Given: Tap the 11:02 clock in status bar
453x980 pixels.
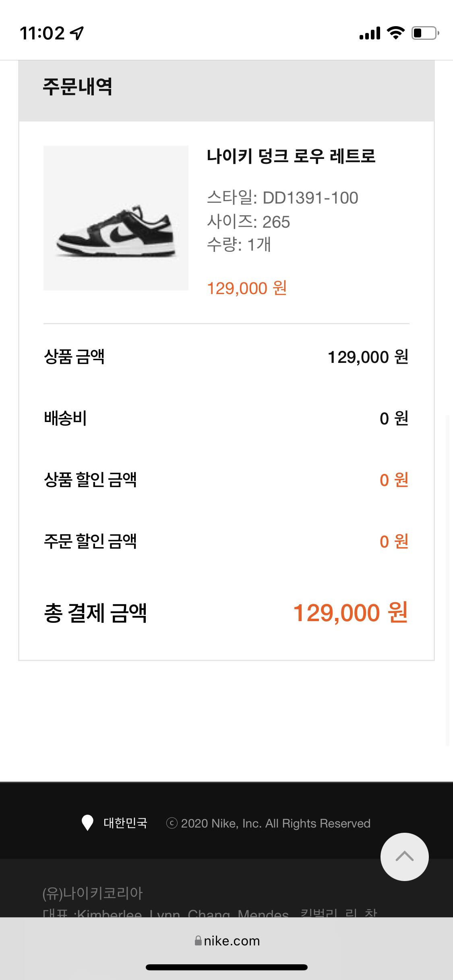Looking at the screenshot, I should [x=42, y=33].
